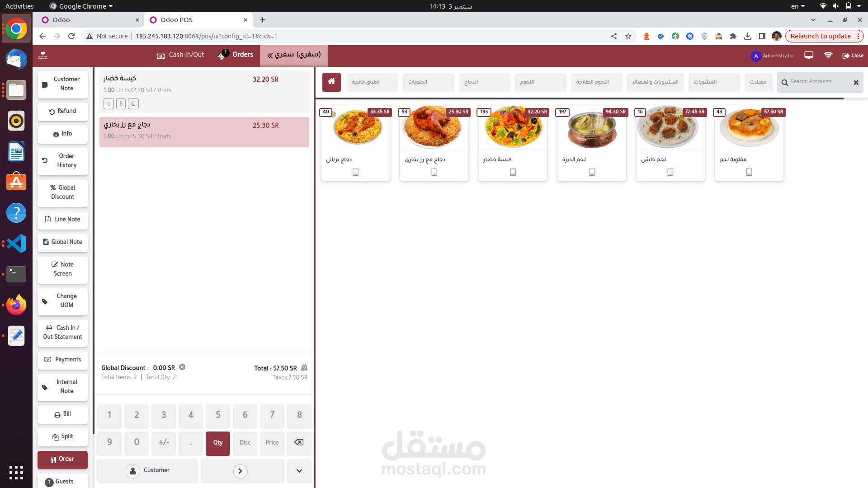Click the Refund button
The image size is (868, 488).
click(x=63, y=111)
